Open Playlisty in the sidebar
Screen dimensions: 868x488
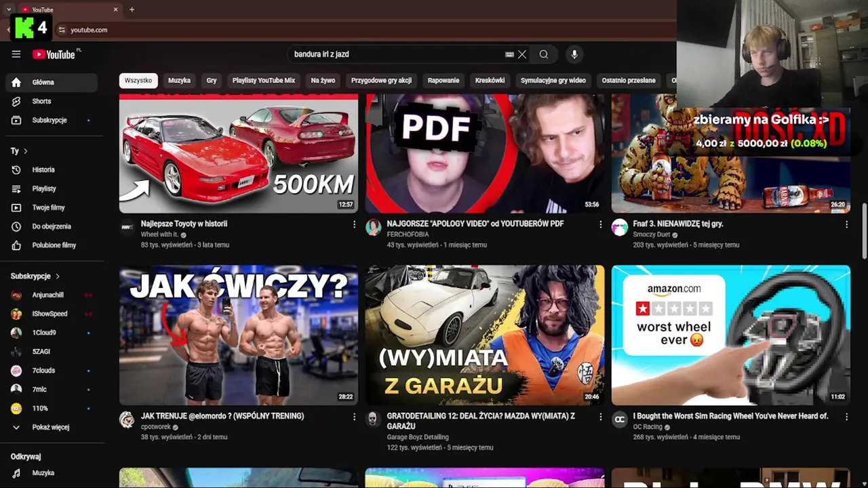[52, 188]
